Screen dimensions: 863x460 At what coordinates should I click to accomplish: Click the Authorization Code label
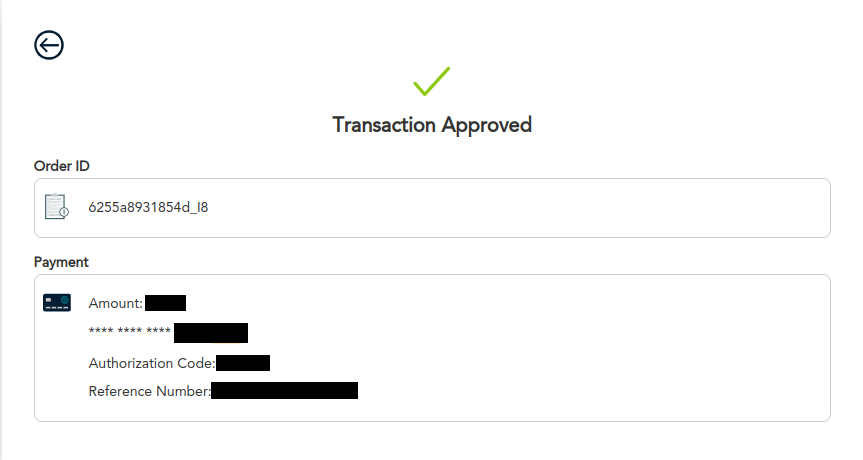pos(151,363)
